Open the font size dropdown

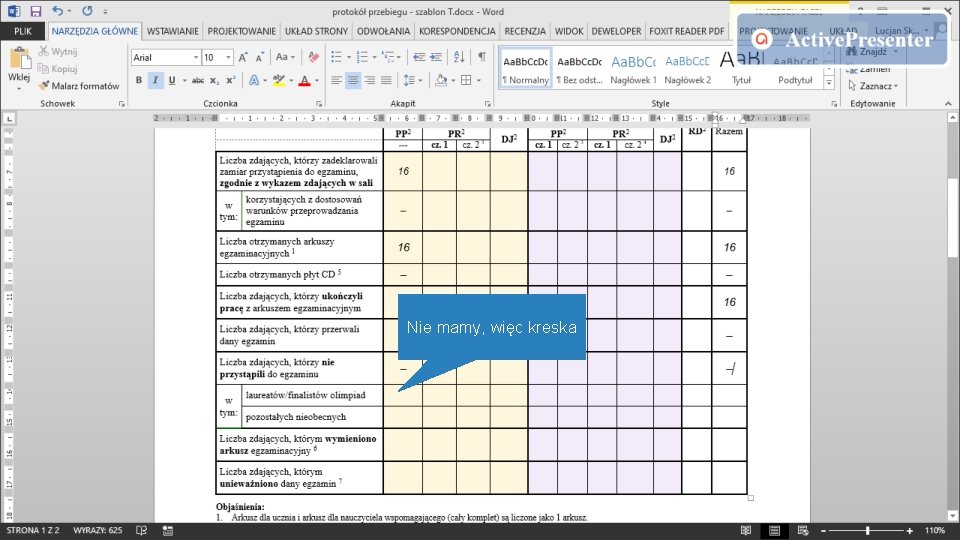[228, 58]
